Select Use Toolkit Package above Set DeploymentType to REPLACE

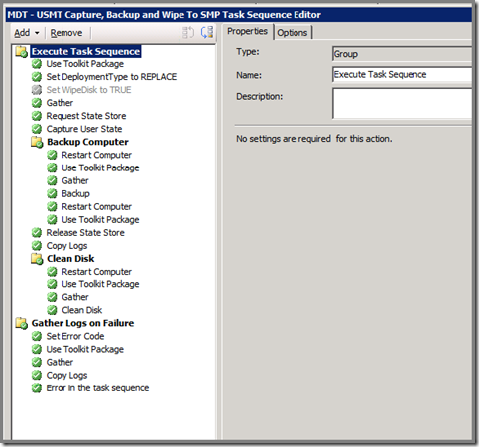point(85,64)
